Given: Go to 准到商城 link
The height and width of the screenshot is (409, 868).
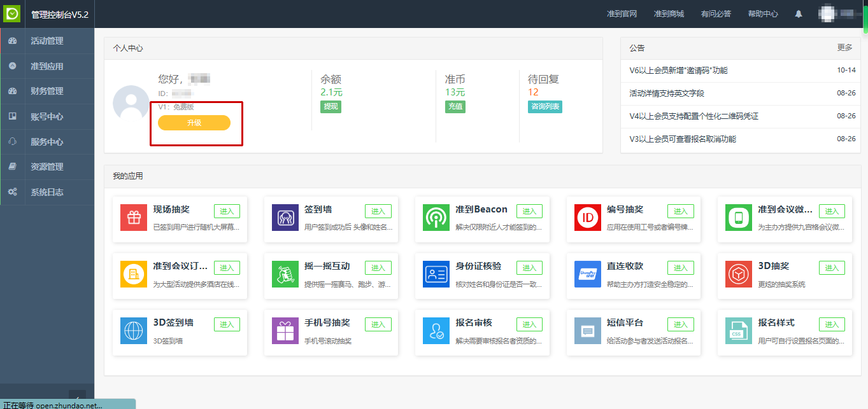Looking at the screenshot, I should [669, 14].
